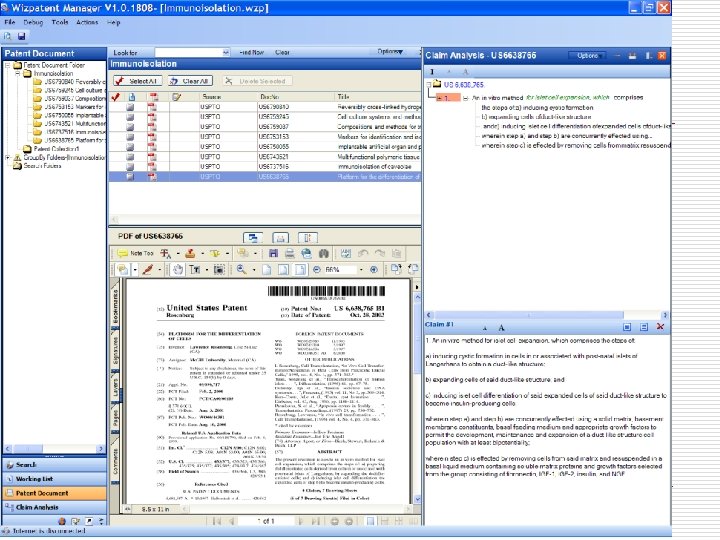Click the PDF icon in the US6790840 row

(x=152, y=107)
